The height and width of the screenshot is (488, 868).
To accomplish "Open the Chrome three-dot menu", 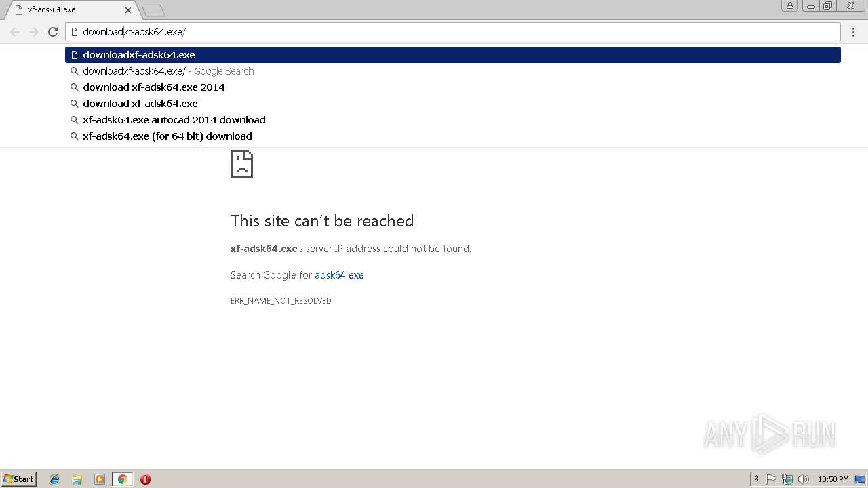I will (x=853, y=32).
